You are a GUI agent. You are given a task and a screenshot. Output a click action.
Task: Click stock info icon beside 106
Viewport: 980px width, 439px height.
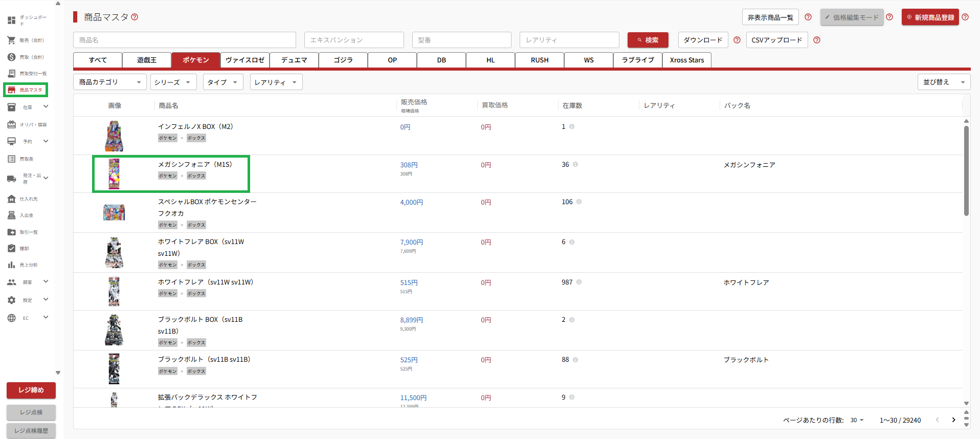pyautogui.click(x=579, y=202)
